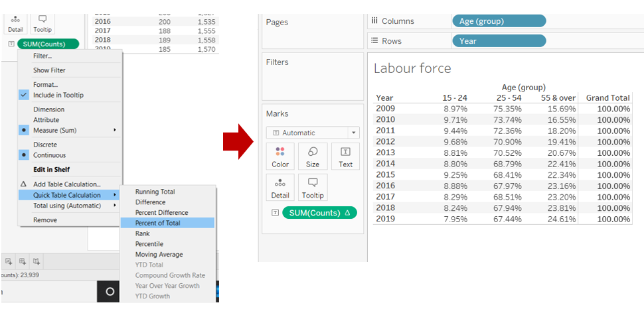
Task: Click the Windows search circle in taskbar
Action: click(110, 292)
